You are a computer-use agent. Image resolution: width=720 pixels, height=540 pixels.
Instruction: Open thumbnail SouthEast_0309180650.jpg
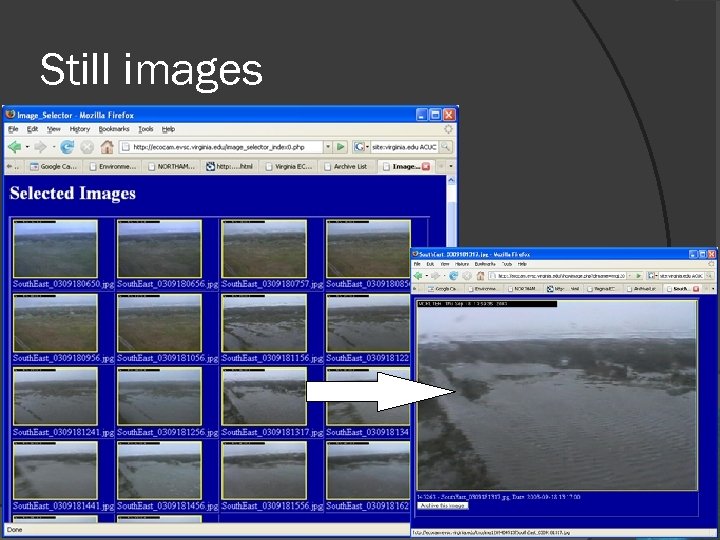pyautogui.click(x=56, y=248)
